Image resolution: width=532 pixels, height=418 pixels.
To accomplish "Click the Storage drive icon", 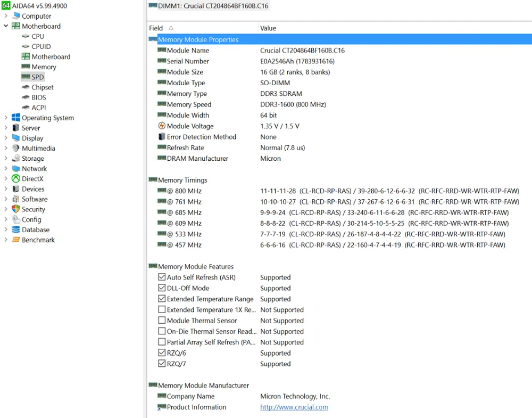I will click(x=15, y=158).
